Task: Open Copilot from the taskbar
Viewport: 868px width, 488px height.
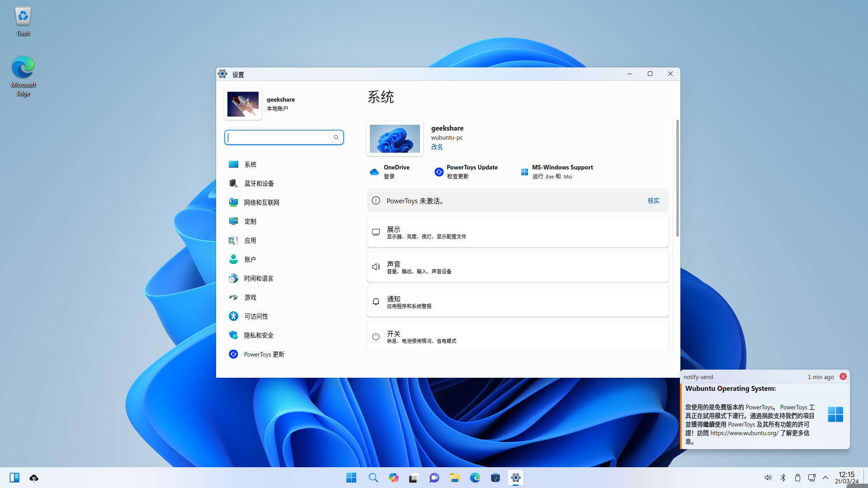Action: click(x=393, y=478)
